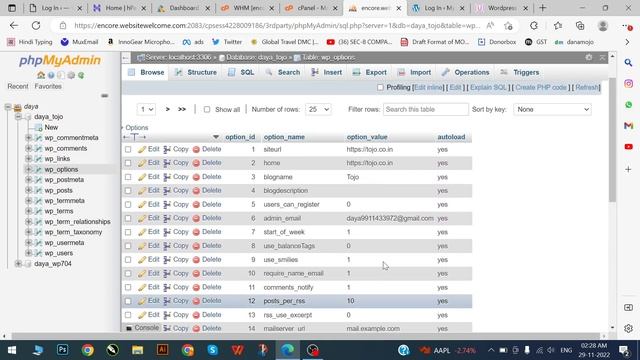640x360 pixels.
Task: Open phpMyAdmin home icon
Action: (x=41, y=76)
